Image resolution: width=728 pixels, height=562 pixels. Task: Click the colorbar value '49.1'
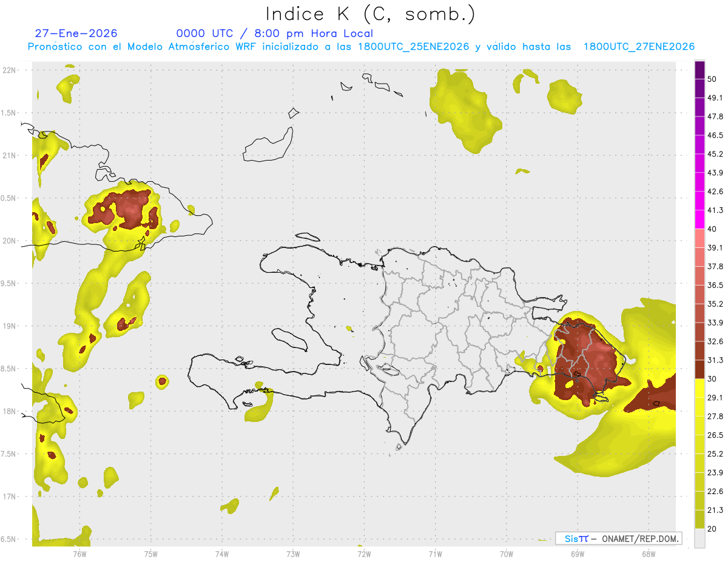click(x=715, y=98)
